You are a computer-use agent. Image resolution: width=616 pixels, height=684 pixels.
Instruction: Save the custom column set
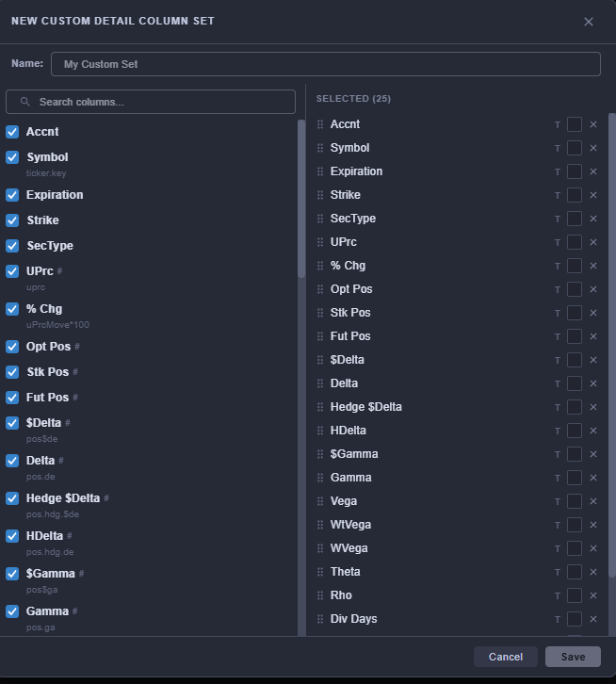click(573, 657)
